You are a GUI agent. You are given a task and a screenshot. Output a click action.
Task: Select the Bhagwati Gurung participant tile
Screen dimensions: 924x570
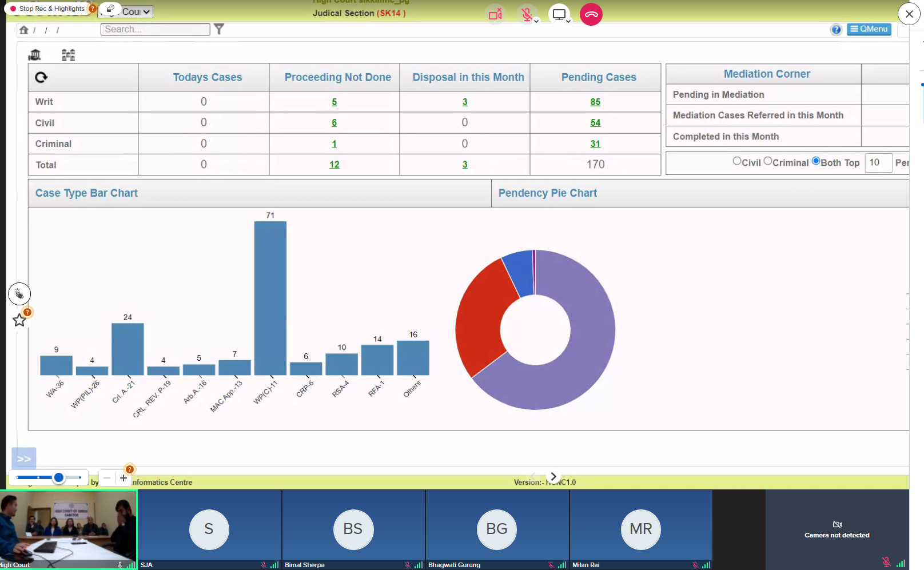(497, 529)
